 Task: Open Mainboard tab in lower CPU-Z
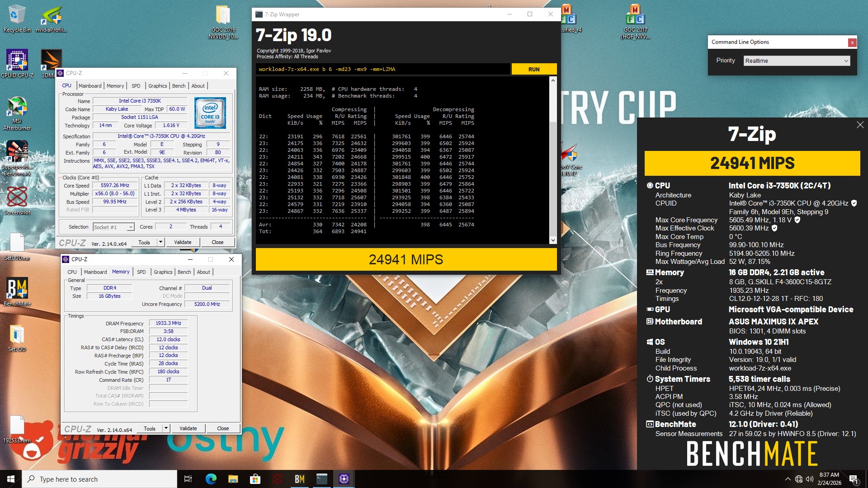(x=95, y=272)
